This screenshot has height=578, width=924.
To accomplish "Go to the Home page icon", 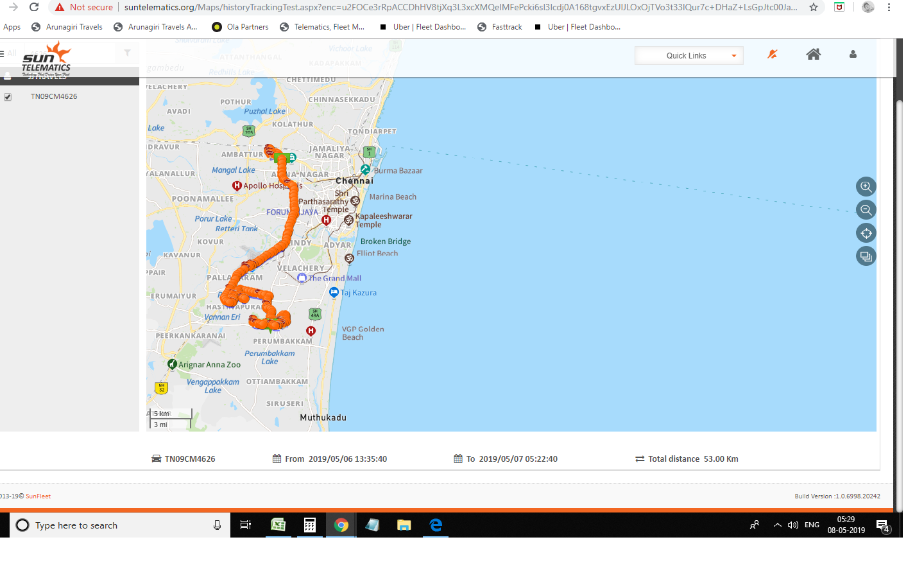I will pyautogui.click(x=814, y=55).
